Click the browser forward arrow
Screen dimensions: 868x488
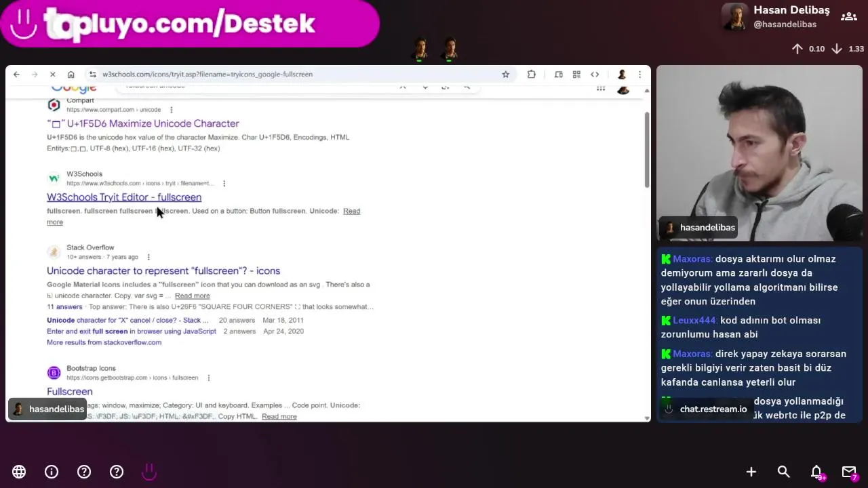pyautogui.click(x=35, y=75)
